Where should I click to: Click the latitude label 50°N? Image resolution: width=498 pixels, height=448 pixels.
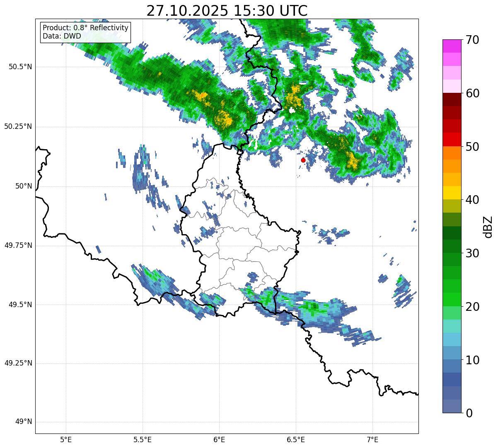24,186
